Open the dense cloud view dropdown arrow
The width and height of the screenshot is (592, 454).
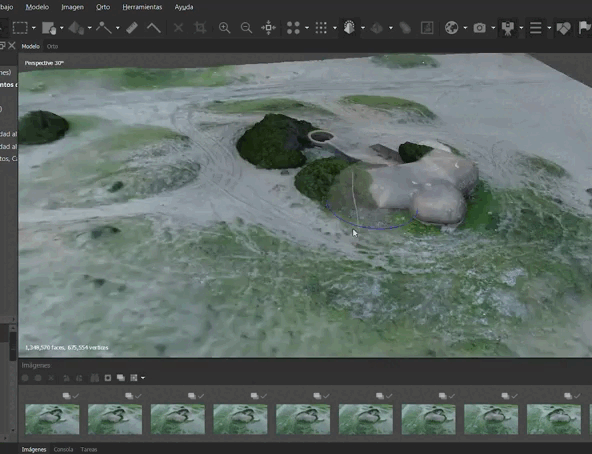click(x=335, y=28)
